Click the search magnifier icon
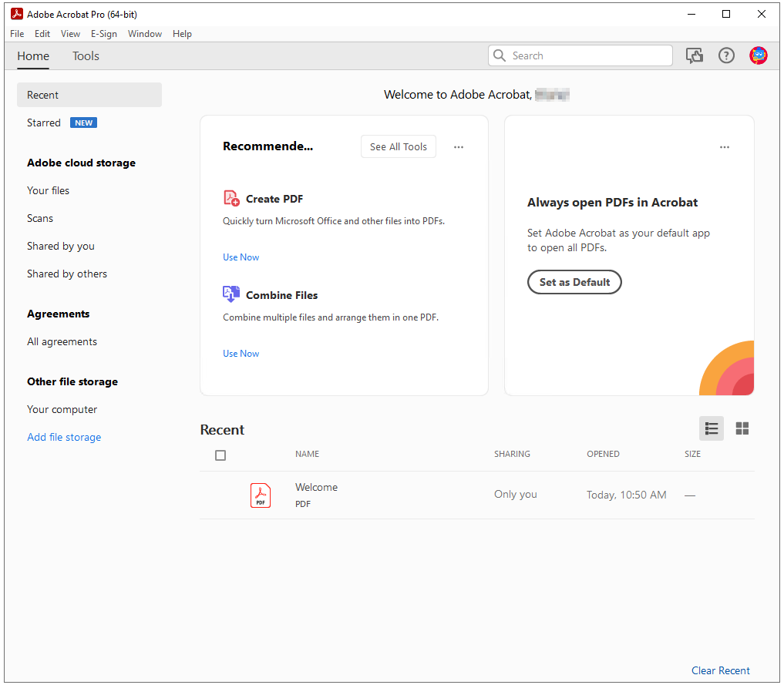 (x=499, y=55)
